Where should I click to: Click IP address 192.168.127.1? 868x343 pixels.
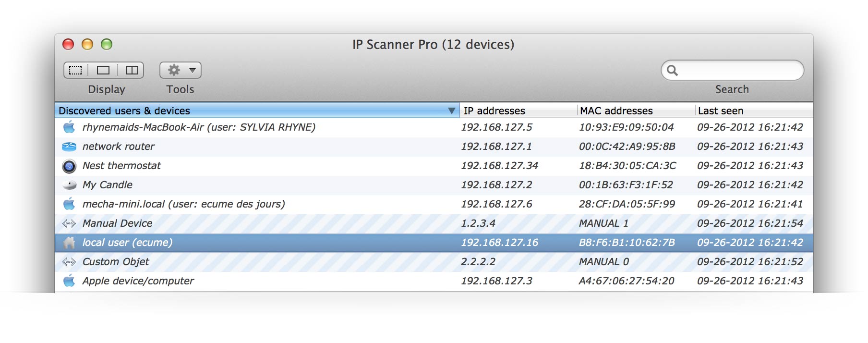click(496, 147)
